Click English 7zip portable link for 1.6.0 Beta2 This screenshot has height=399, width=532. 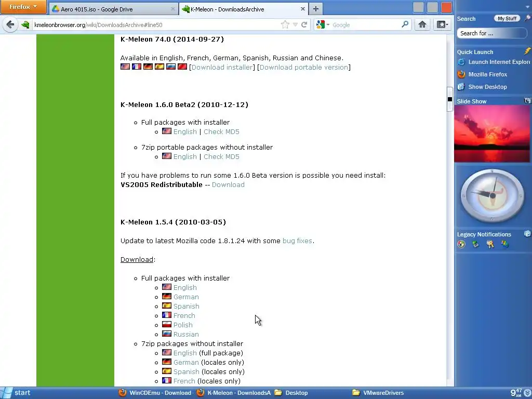(x=185, y=157)
